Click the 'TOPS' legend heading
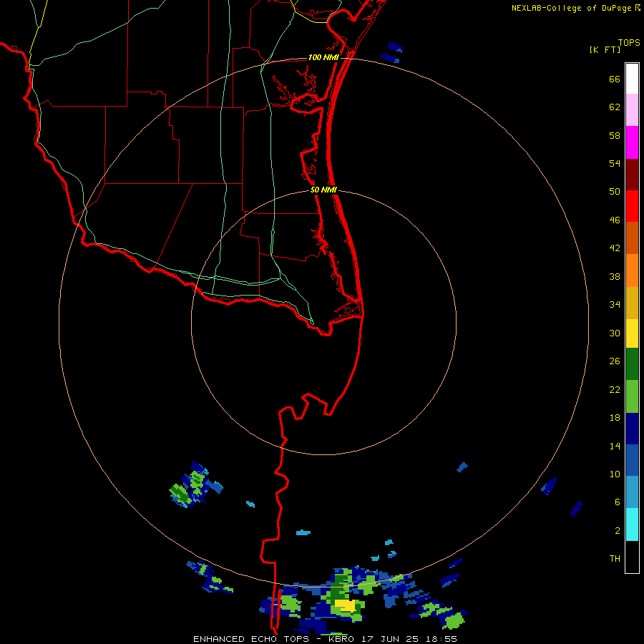644x644 pixels. coord(629,42)
